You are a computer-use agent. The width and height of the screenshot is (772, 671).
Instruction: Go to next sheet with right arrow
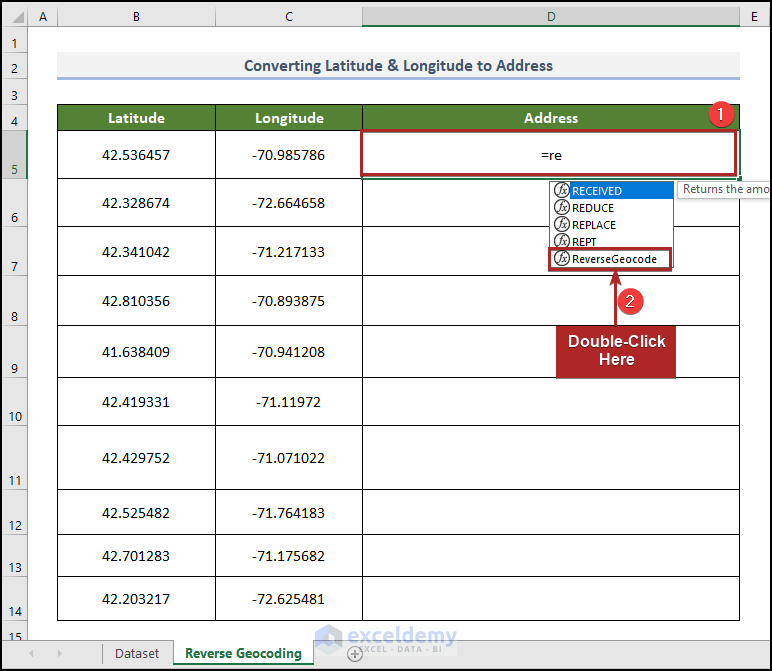click(60, 653)
